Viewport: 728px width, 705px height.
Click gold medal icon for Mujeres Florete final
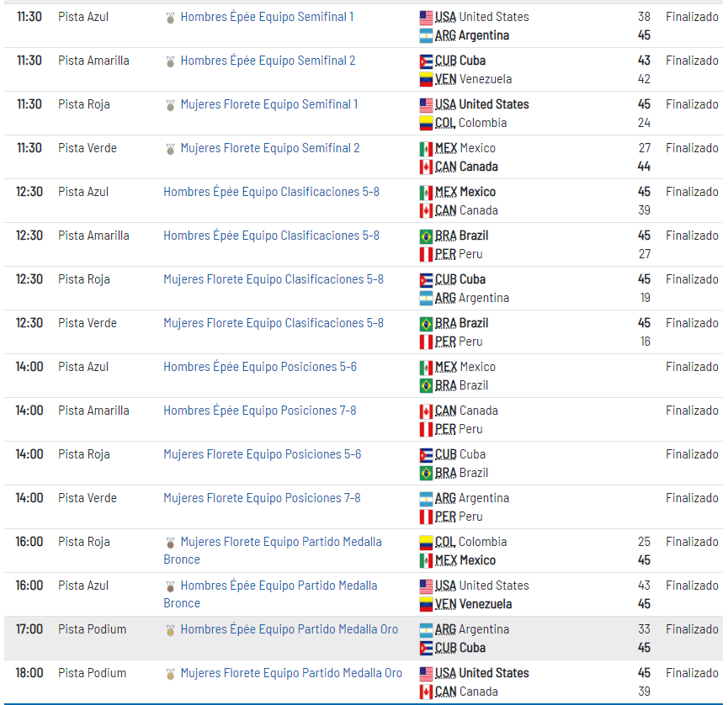170,673
